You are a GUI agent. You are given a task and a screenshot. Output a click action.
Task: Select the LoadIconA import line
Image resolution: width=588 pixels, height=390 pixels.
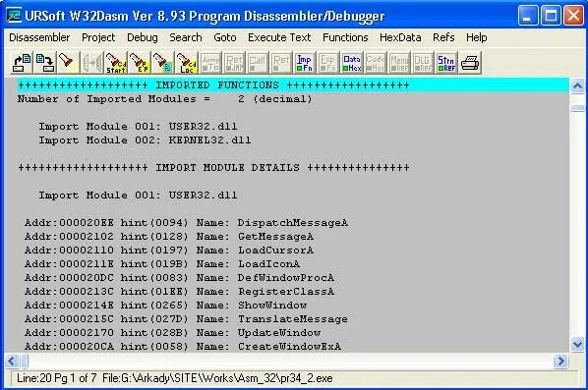pyautogui.click(x=162, y=264)
